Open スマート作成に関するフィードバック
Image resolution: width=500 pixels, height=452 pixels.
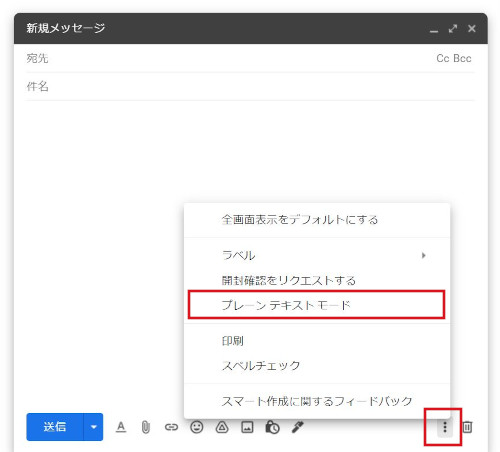click(317, 401)
